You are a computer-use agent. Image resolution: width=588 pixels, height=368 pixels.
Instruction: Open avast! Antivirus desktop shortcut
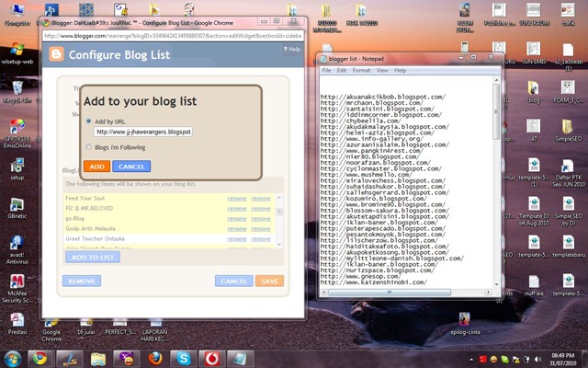pos(17,249)
